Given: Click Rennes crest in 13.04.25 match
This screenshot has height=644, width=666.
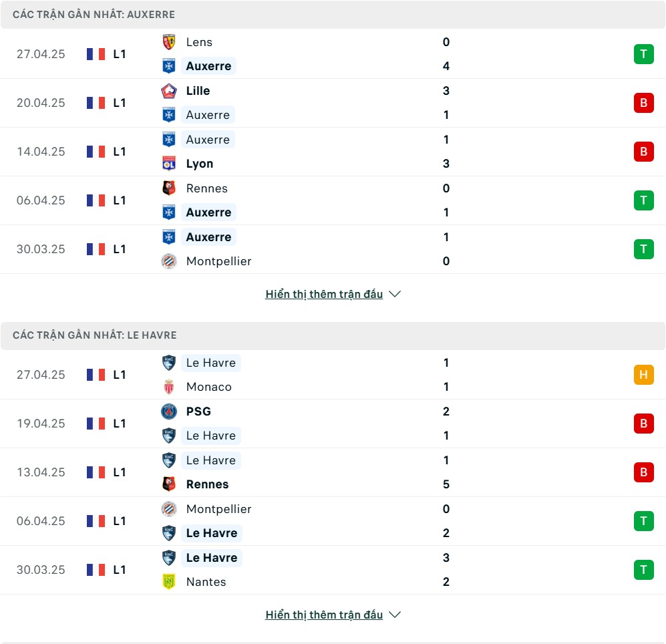Looking at the screenshot, I should [x=168, y=484].
